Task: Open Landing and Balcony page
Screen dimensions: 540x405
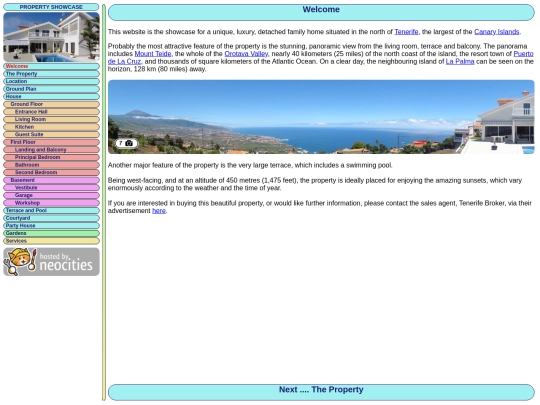Action: pyautogui.click(x=51, y=149)
